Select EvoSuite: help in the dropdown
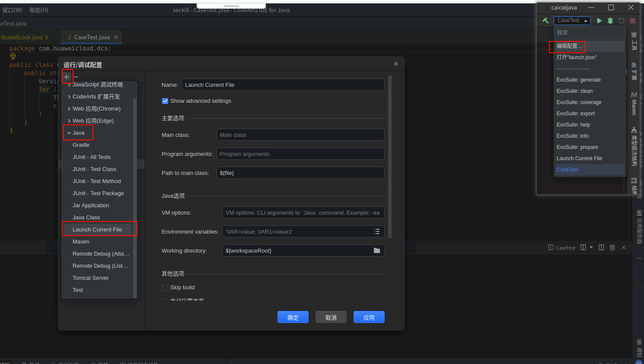The width and height of the screenshot is (644, 364). 590,125
